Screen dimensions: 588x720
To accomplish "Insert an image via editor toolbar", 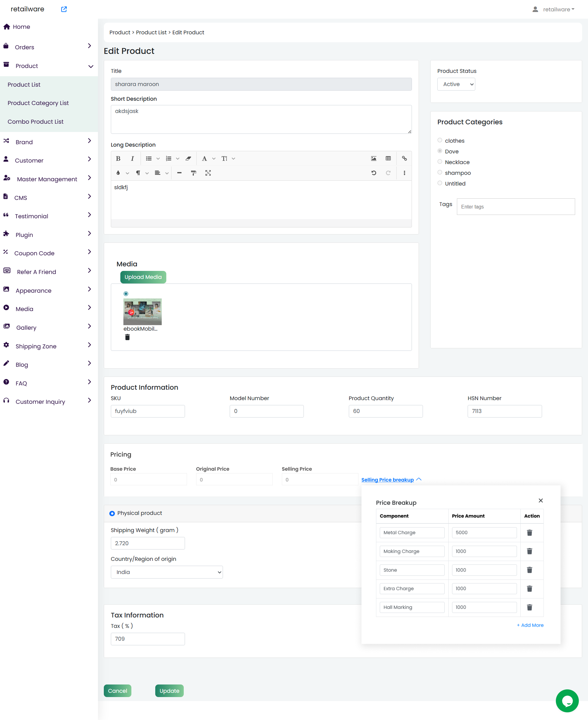I will [374, 159].
